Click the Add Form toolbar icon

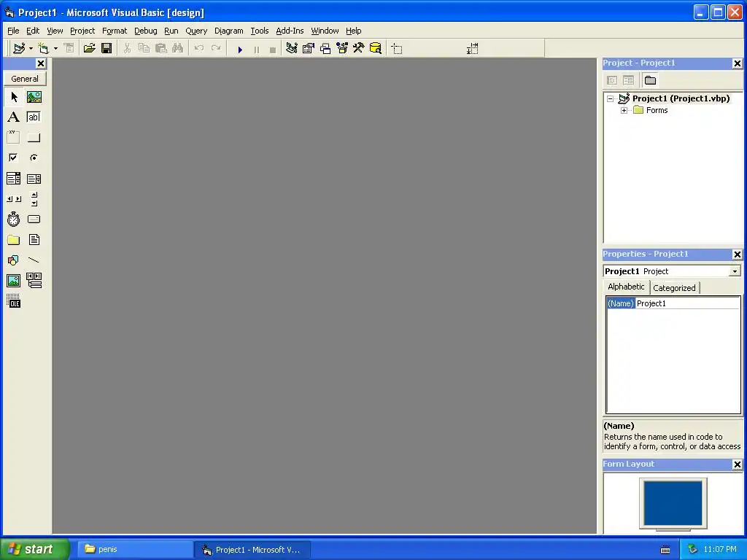[43, 48]
